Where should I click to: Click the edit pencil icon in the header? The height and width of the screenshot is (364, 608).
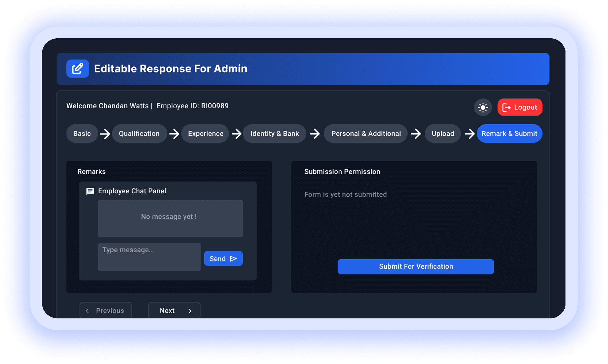78,68
